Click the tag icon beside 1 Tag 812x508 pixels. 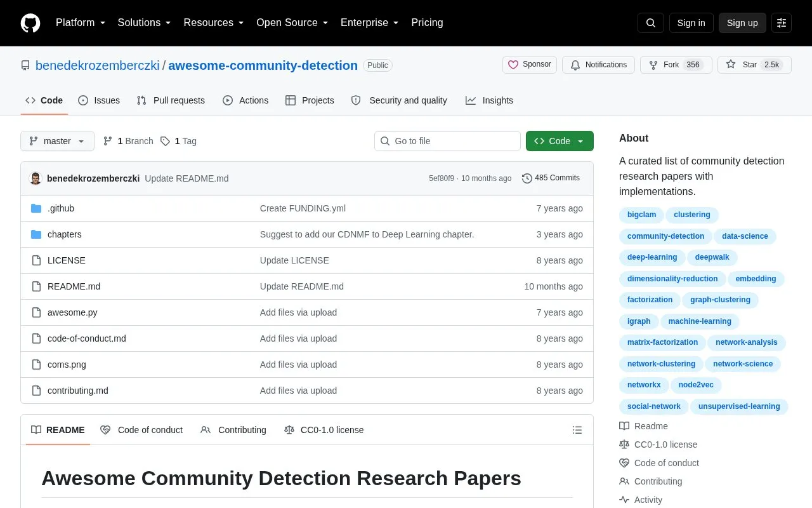165,141
